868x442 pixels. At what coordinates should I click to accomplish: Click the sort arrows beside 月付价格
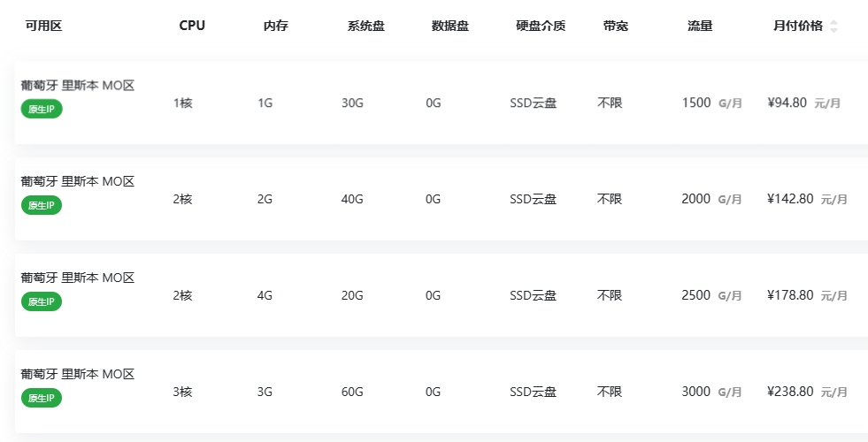(833, 27)
